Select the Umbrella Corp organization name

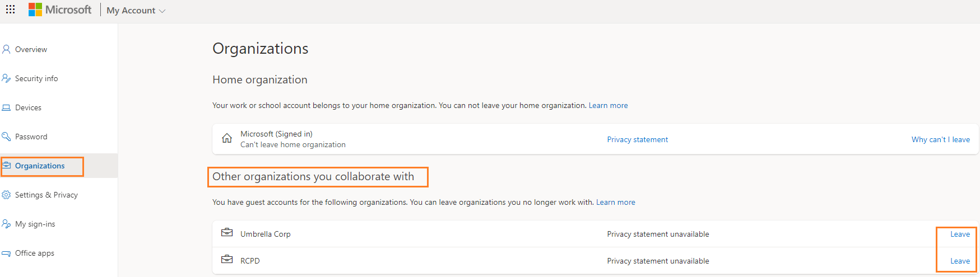point(266,234)
